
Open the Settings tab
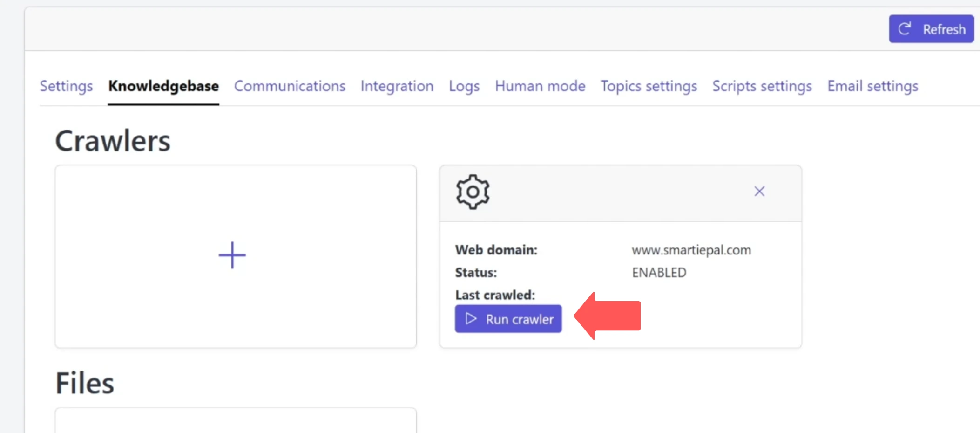click(66, 86)
